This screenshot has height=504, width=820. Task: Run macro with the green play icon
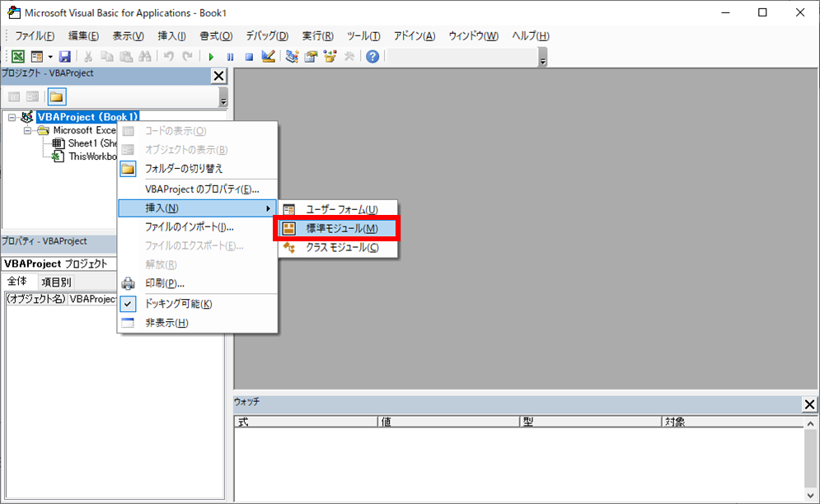click(211, 57)
